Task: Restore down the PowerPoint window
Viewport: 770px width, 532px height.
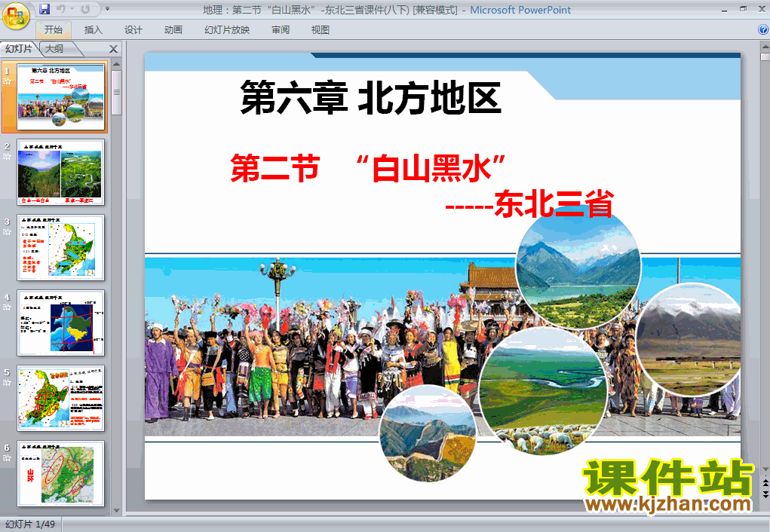Action: coord(743,9)
